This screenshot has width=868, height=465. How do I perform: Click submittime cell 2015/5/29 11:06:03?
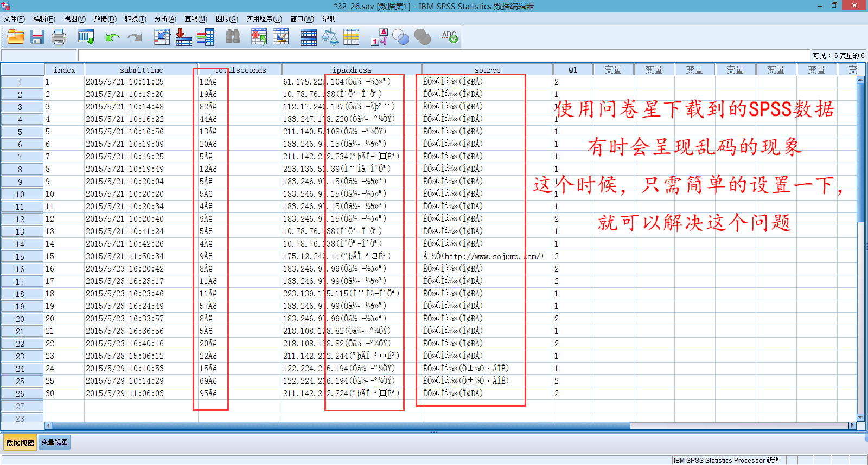(x=141, y=393)
